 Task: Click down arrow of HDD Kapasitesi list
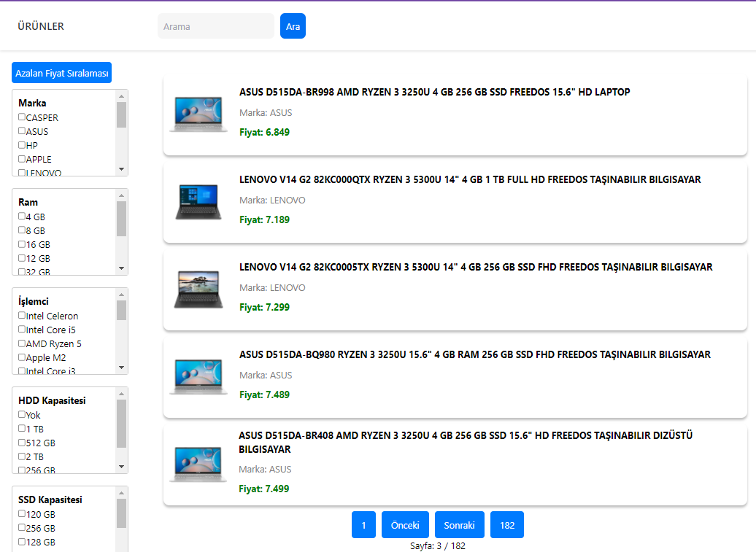point(121,467)
